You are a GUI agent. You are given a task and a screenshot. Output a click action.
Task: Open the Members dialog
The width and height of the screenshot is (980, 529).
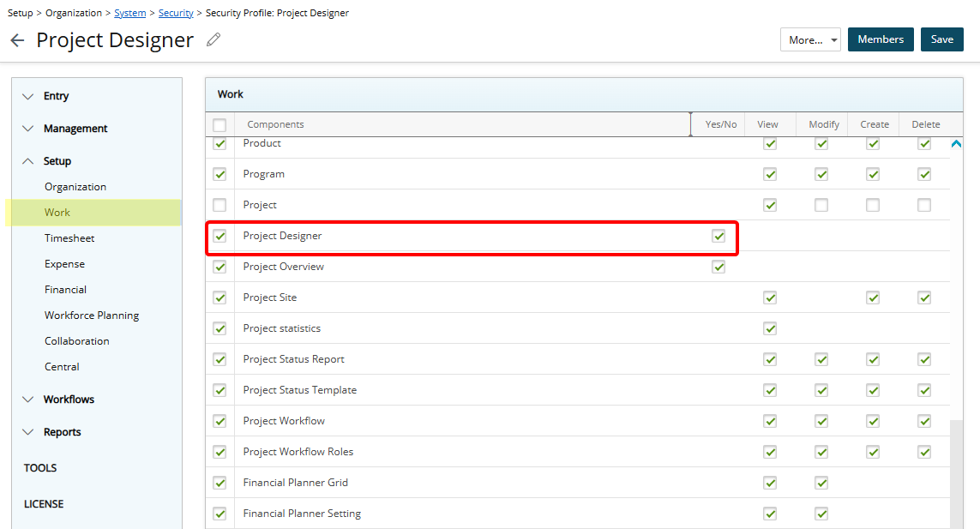[880, 39]
